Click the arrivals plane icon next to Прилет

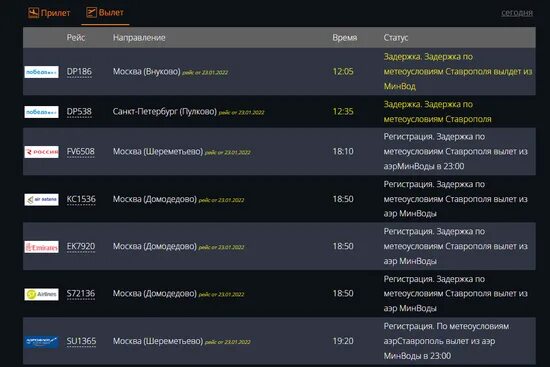coord(33,13)
